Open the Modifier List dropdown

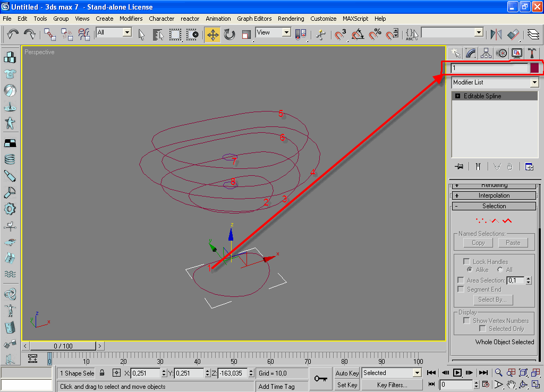coord(495,83)
